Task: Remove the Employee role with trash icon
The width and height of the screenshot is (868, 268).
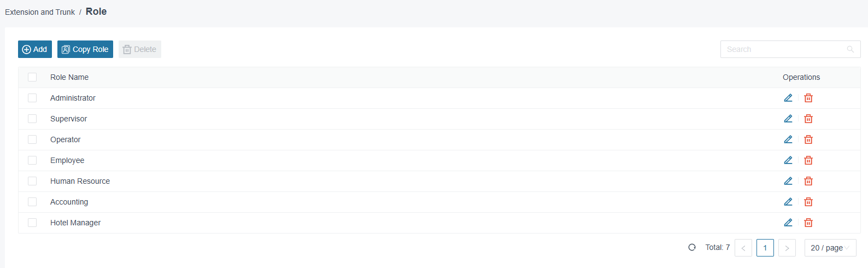Action: tap(808, 160)
